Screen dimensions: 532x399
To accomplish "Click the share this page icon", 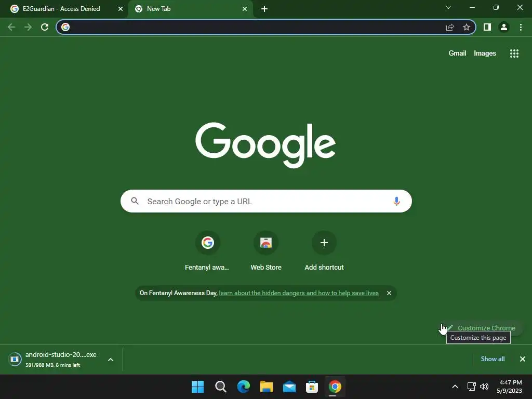I will pos(450,27).
